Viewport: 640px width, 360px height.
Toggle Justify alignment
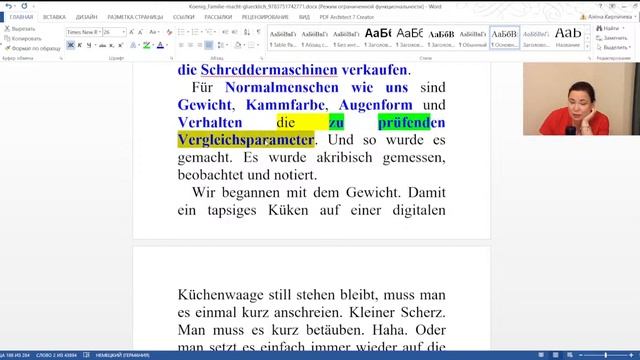point(209,45)
